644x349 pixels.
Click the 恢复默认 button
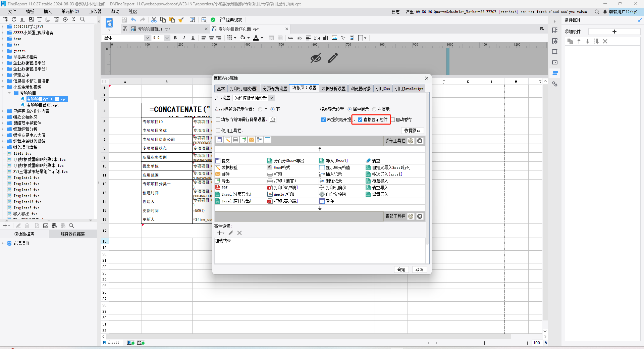[x=412, y=131]
